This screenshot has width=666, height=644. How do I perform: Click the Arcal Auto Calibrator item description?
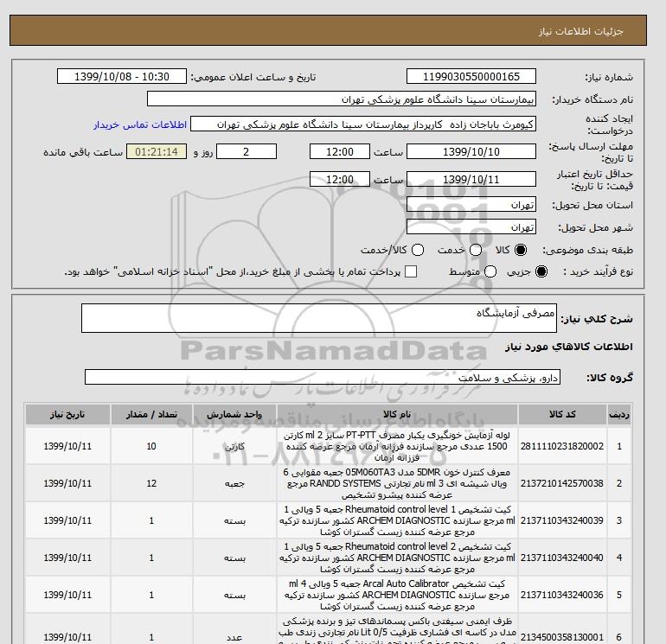[x=397, y=595]
